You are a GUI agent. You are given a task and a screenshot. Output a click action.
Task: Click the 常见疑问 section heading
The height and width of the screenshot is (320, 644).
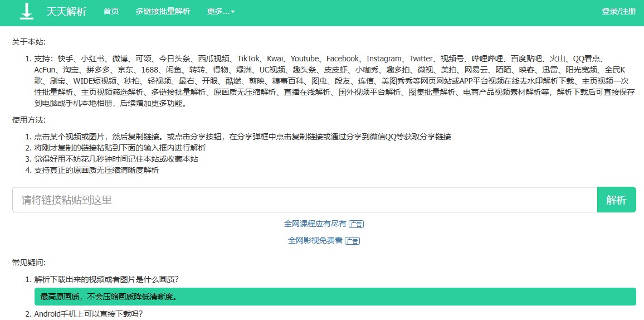pyautogui.click(x=29, y=262)
